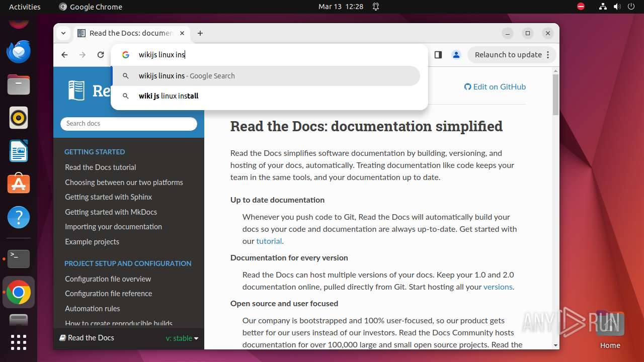Select the Read the Docs browser tab
The image size is (644, 362).
[132, 33]
